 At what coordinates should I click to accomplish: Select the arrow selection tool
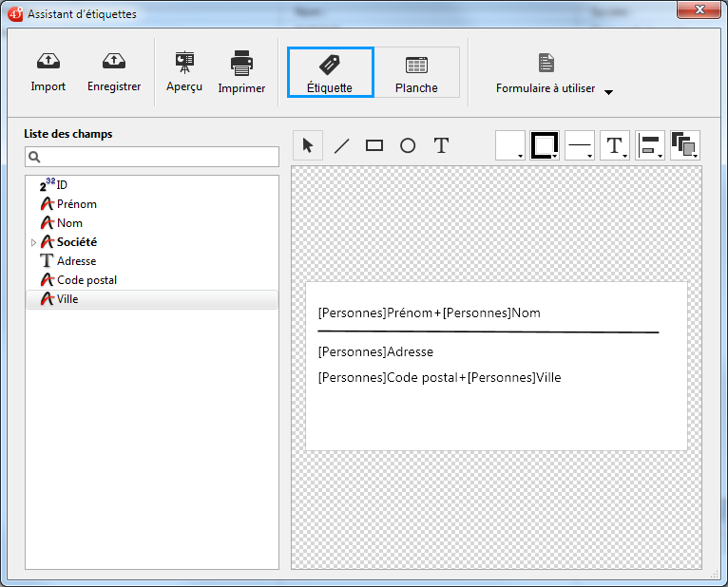point(308,145)
